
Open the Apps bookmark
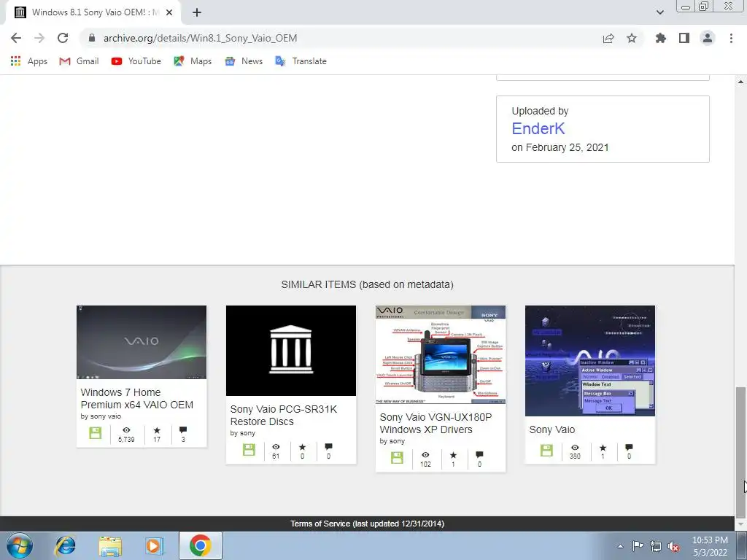(x=29, y=61)
